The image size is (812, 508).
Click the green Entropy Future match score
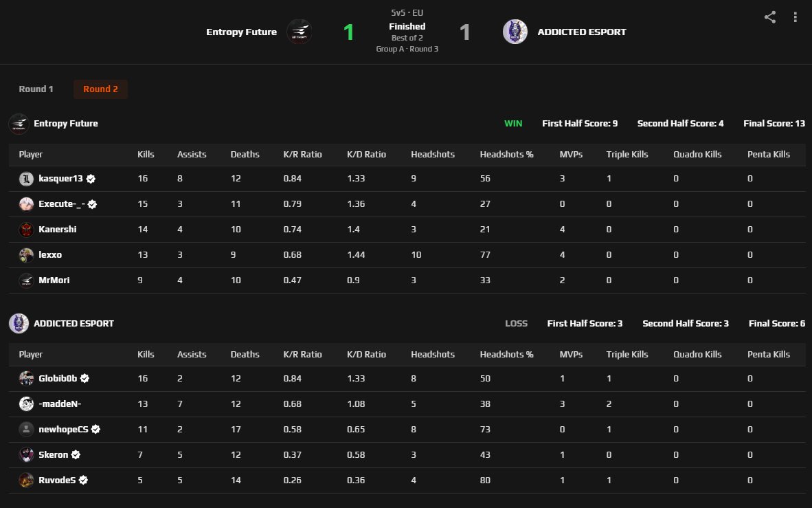point(348,32)
